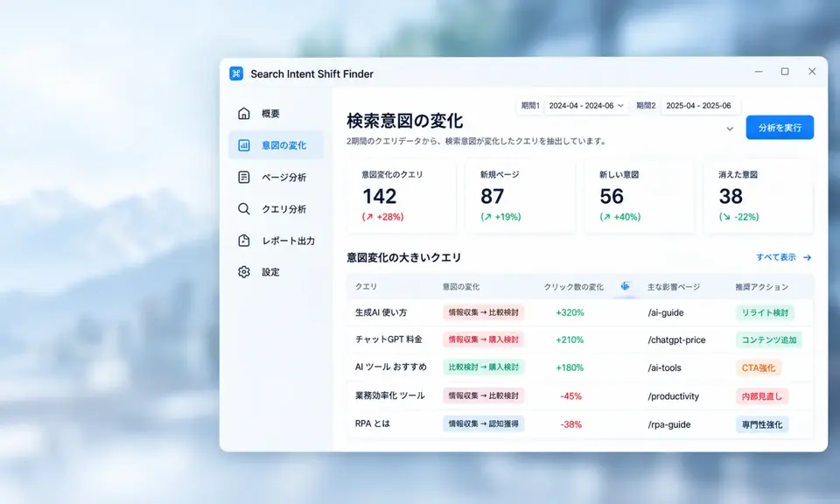Click the /ai-guide page path
This screenshot has height=504, width=840.
point(665,312)
